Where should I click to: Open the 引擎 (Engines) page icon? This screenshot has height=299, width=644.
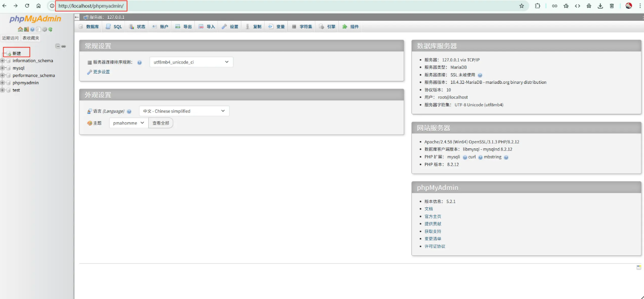(x=322, y=27)
